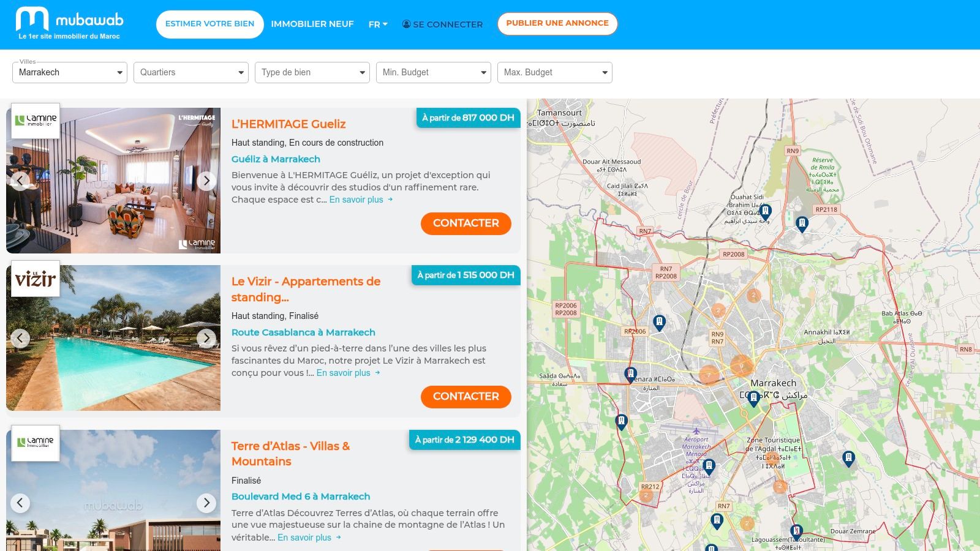The image size is (980, 551).
Task: Show previous photo of Terre d'Atlas listing
Action: pos(20,503)
